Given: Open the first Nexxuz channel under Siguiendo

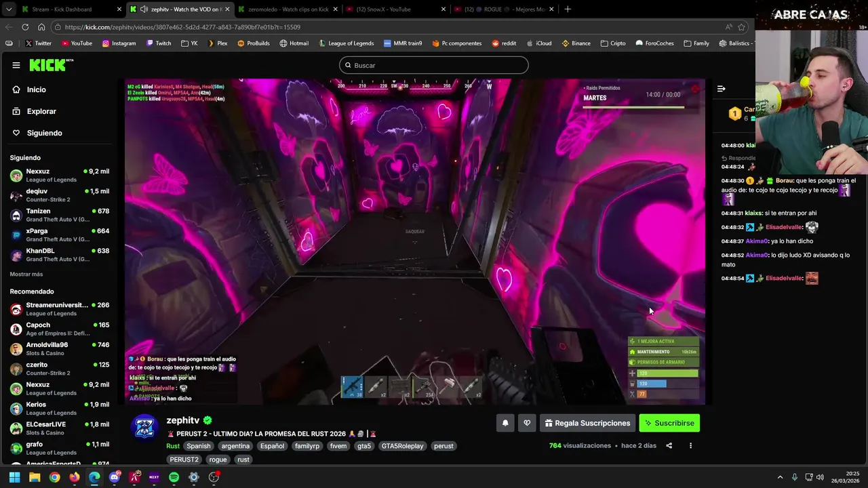Looking at the screenshot, I should coord(60,176).
